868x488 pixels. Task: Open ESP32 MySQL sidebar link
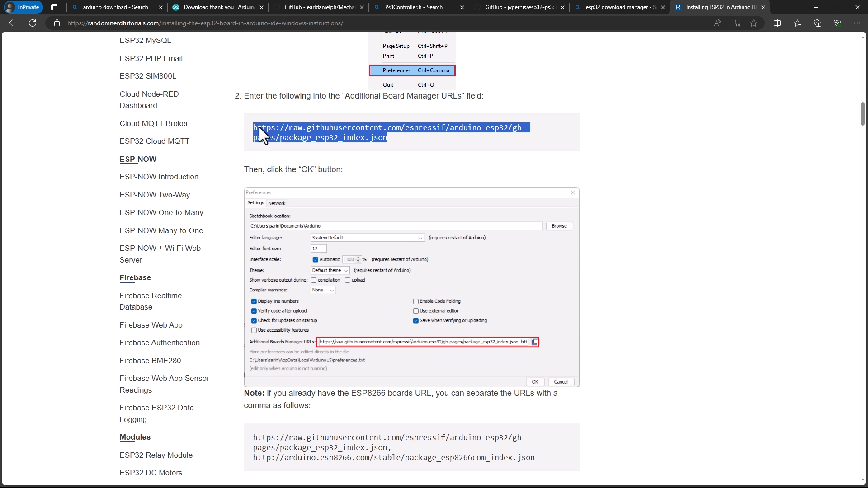tap(145, 41)
